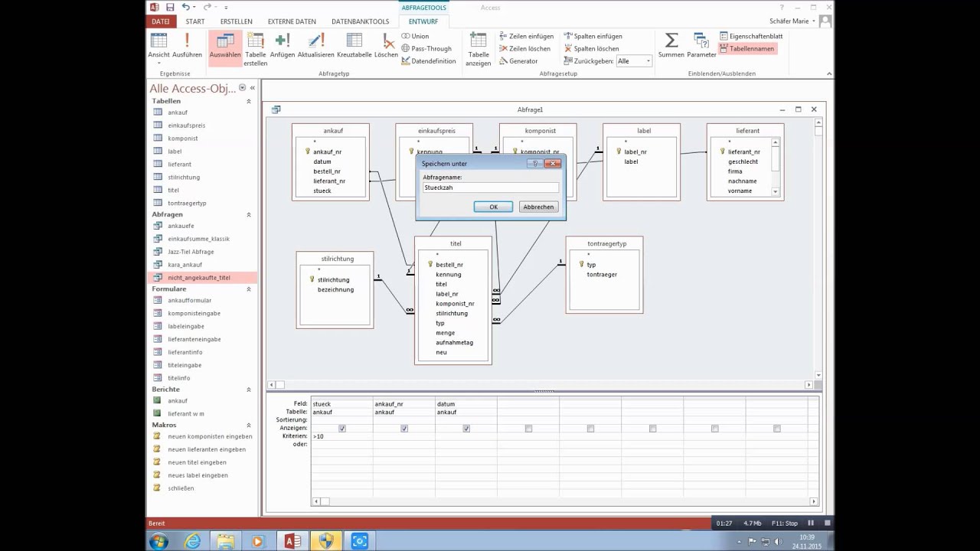Check Anzeigen box in sixth grid column

[x=652, y=429]
